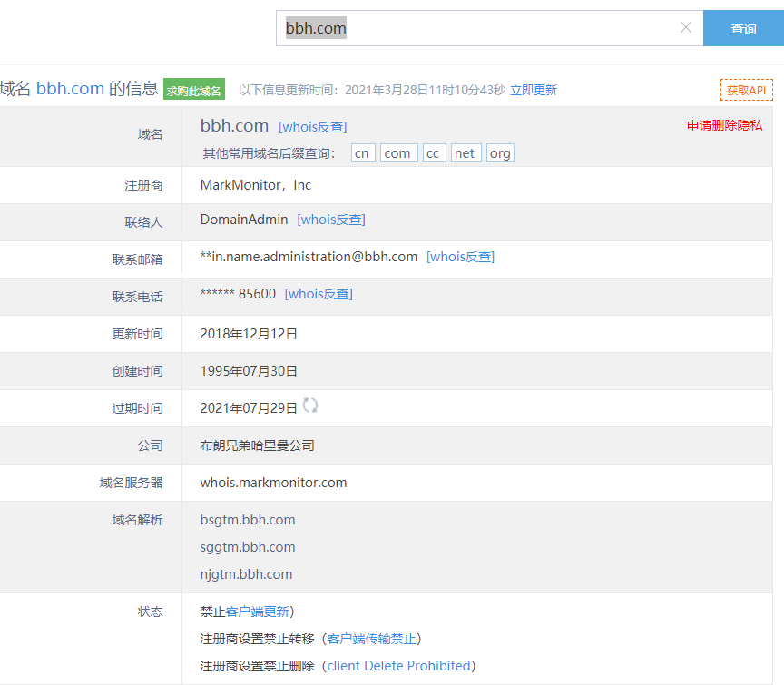The image size is (784, 685).
Task: Select the net domain suffix
Action: point(465,153)
